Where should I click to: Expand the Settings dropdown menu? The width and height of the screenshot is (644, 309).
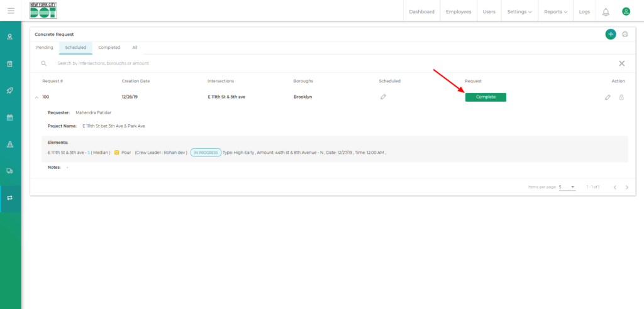coord(519,11)
